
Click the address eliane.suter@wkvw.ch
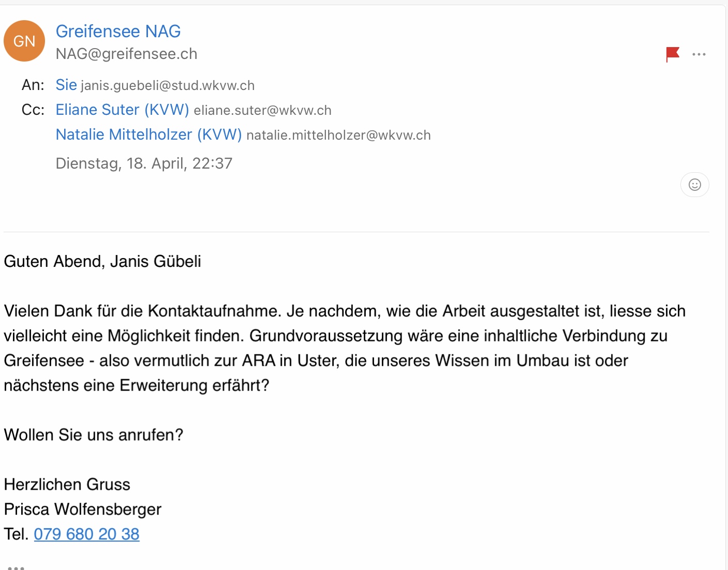point(262,110)
